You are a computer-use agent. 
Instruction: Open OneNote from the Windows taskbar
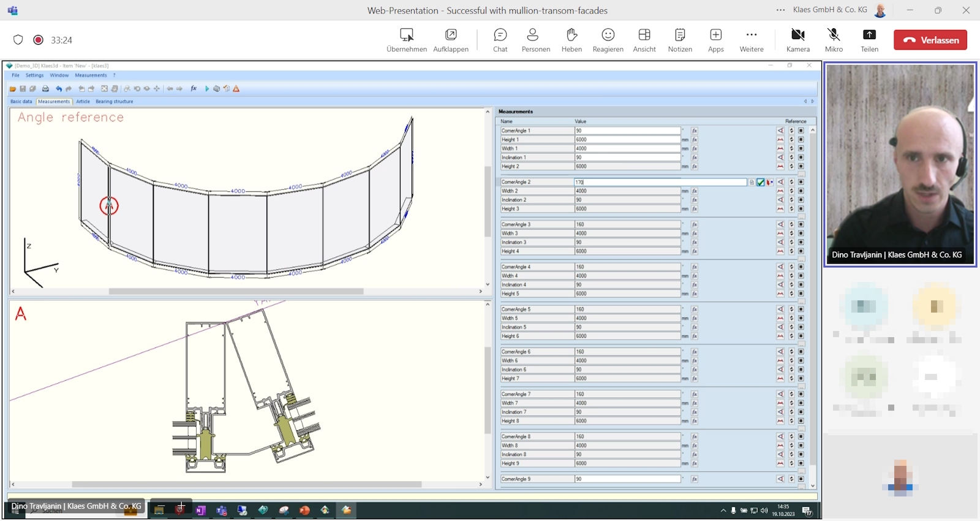(x=200, y=510)
